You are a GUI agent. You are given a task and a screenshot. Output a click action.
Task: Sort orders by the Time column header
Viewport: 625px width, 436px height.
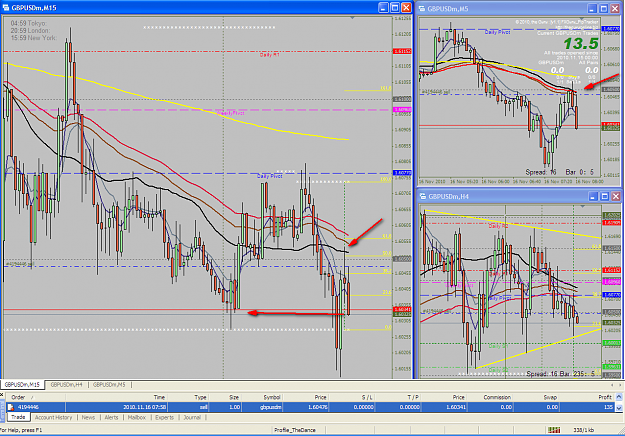(x=116, y=397)
